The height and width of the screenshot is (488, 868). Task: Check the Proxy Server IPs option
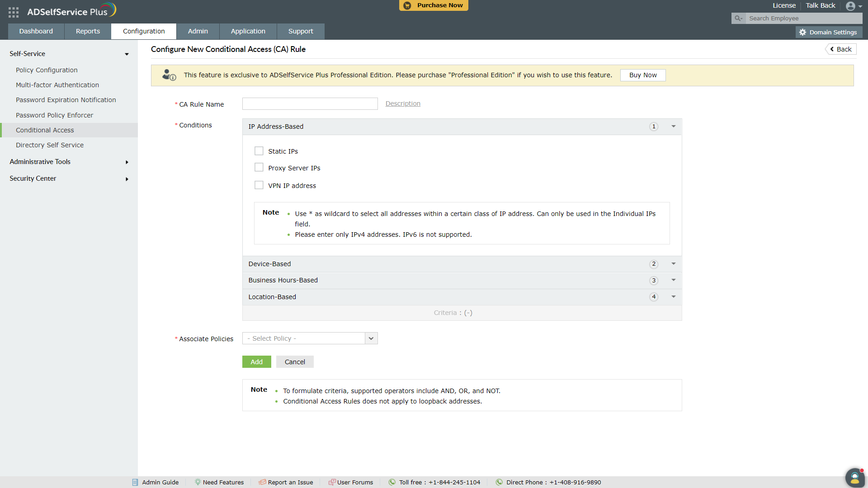tap(259, 168)
